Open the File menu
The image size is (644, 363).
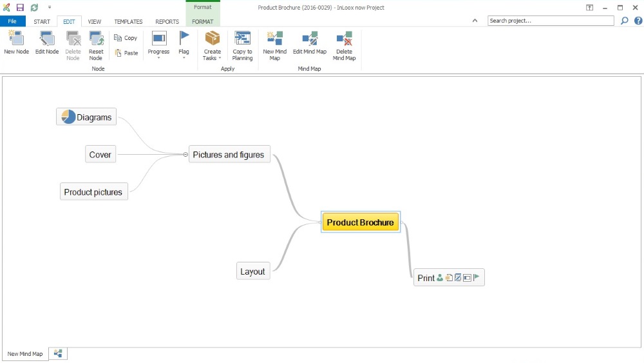pos(12,21)
